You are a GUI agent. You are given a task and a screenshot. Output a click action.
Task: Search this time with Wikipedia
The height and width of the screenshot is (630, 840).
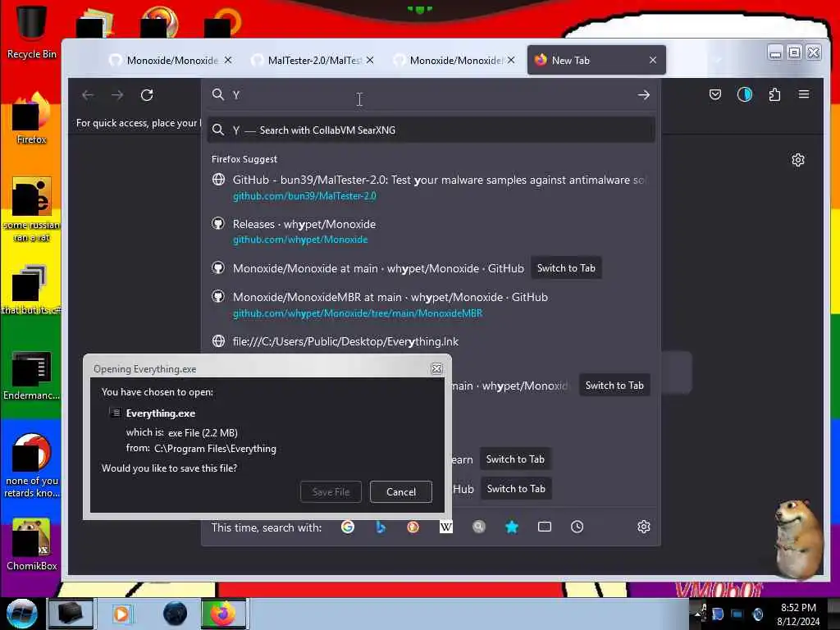coord(445,527)
